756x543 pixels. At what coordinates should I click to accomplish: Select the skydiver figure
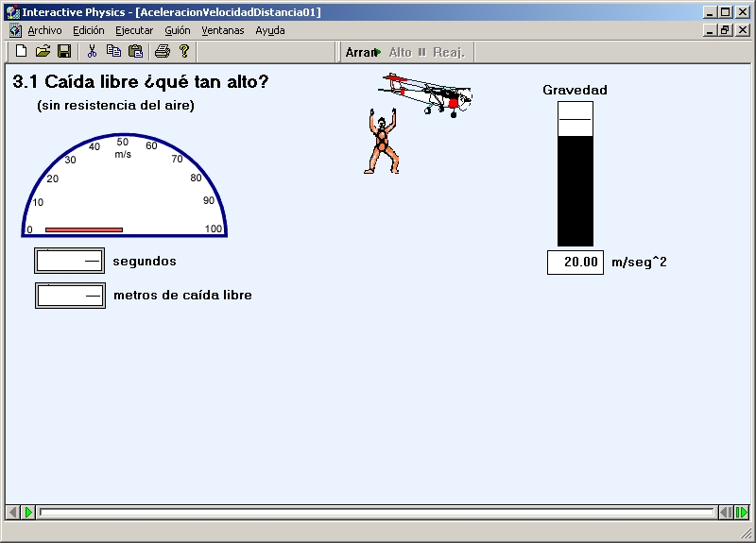(x=382, y=141)
